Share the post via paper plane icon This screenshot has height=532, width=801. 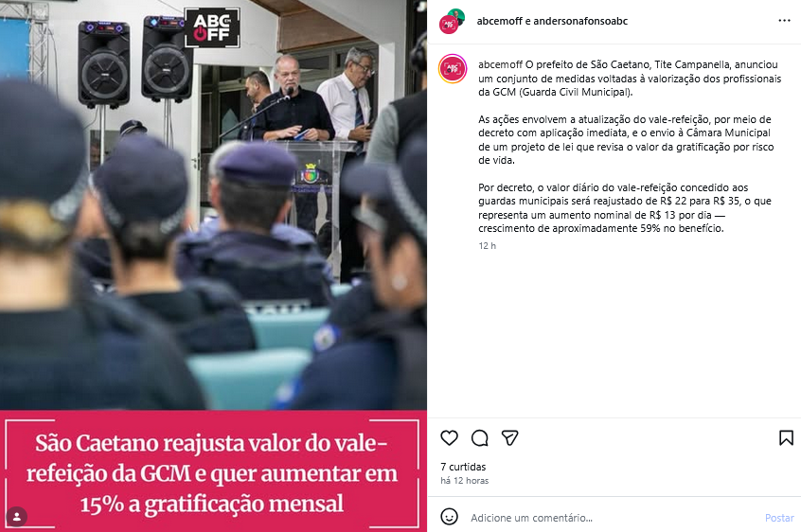(x=509, y=437)
